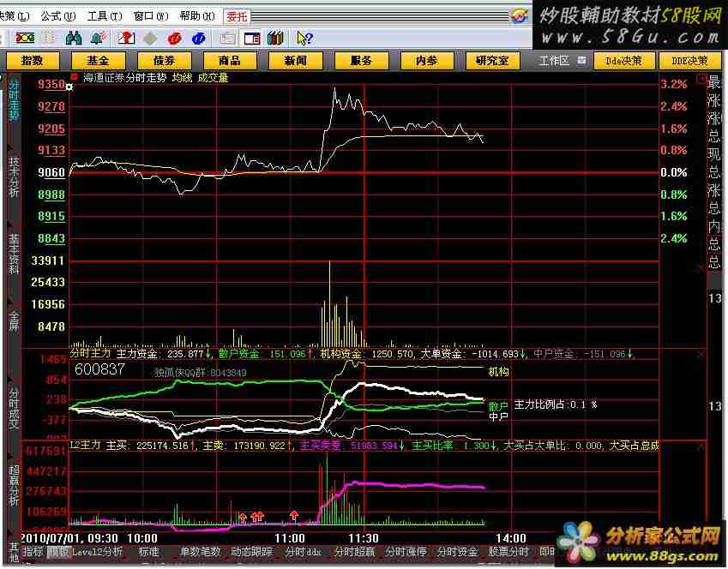728x569 pixels.
Task: Click the alarm bell alert icon
Action: click(x=99, y=38)
